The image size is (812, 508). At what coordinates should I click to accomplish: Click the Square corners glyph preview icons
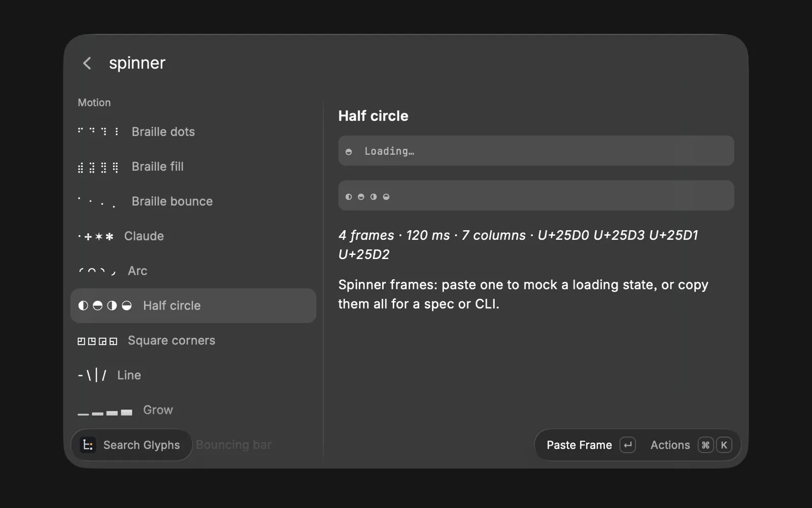click(x=97, y=341)
